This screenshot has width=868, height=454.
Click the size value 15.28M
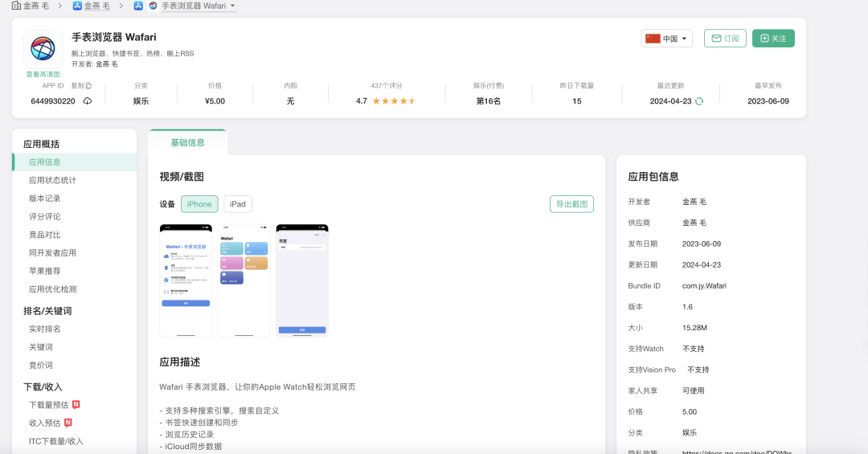click(x=694, y=329)
